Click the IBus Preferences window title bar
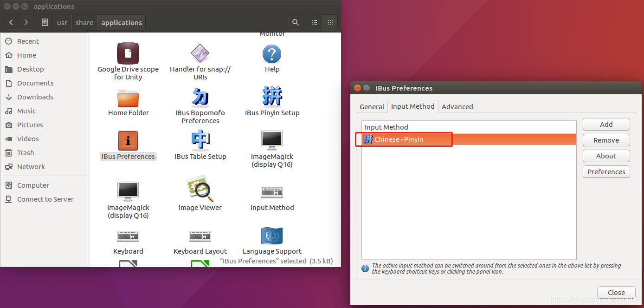Viewport: 644px width, 308px height. tap(496, 88)
